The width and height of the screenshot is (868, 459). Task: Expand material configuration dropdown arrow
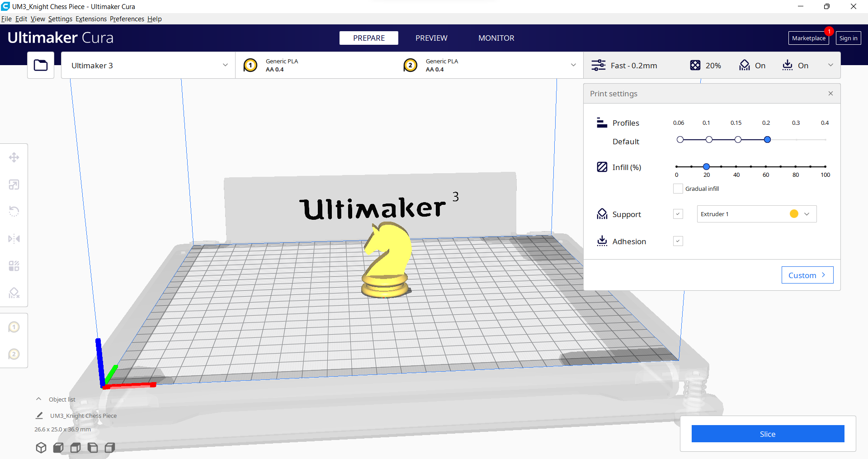(573, 65)
